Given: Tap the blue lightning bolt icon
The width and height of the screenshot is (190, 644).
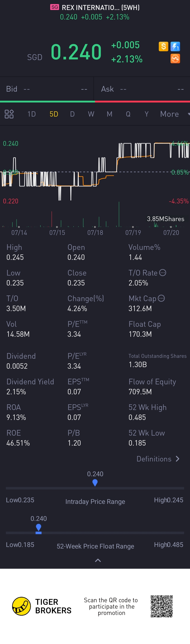Looking at the screenshot, I should [175, 46].
